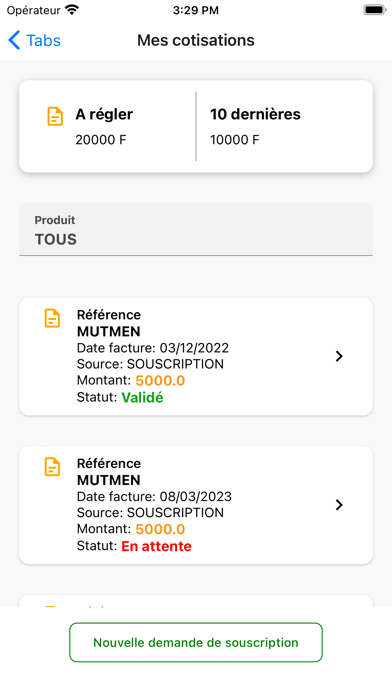Select the 10 dernières section
This screenshot has width=392, height=696.
pyautogui.click(x=284, y=127)
